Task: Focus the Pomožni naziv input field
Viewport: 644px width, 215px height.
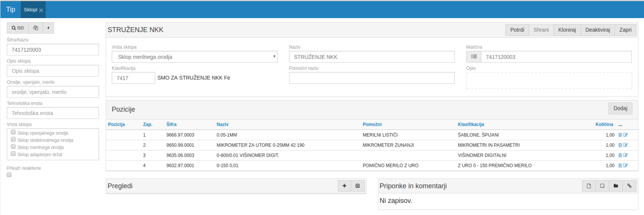Action: 371,78
